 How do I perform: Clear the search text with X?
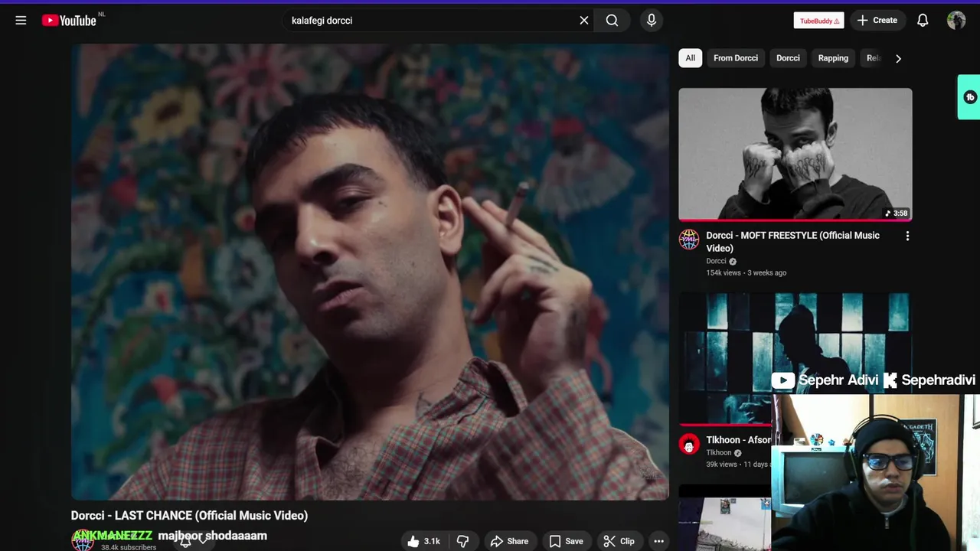pyautogui.click(x=584, y=21)
